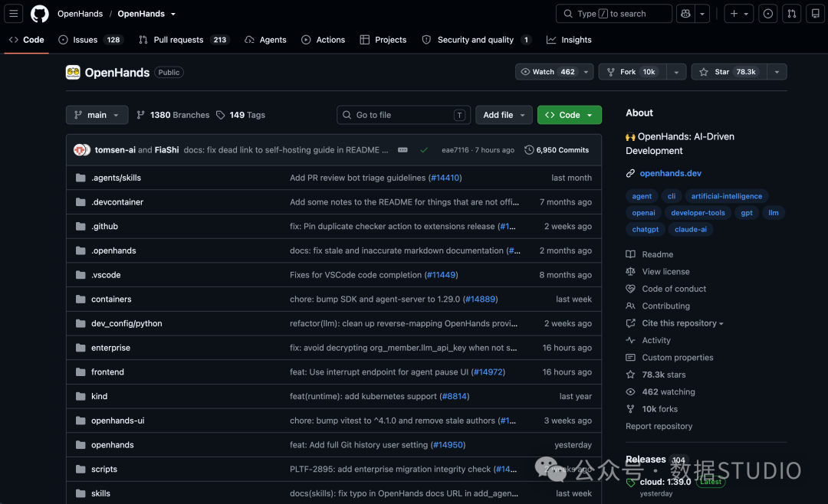The image size is (828, 504).
Task: Open Copilot chat icon in header
Action: [685, 14]
